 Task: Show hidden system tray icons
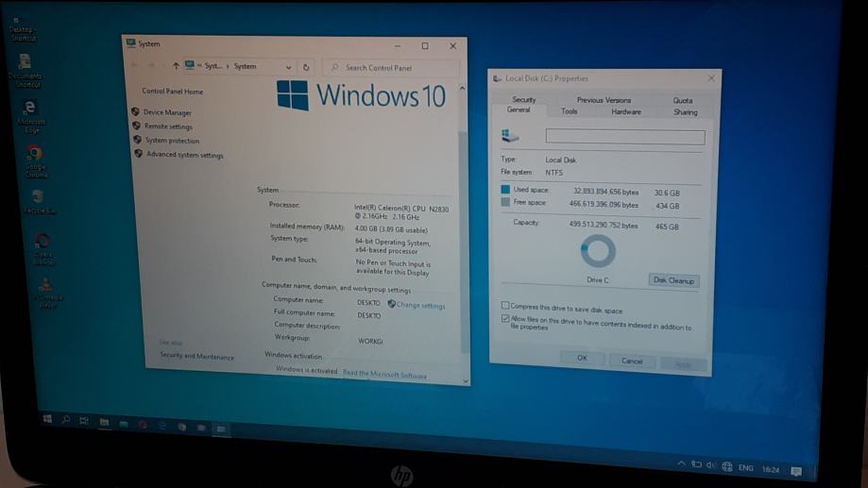click(681, 463)
